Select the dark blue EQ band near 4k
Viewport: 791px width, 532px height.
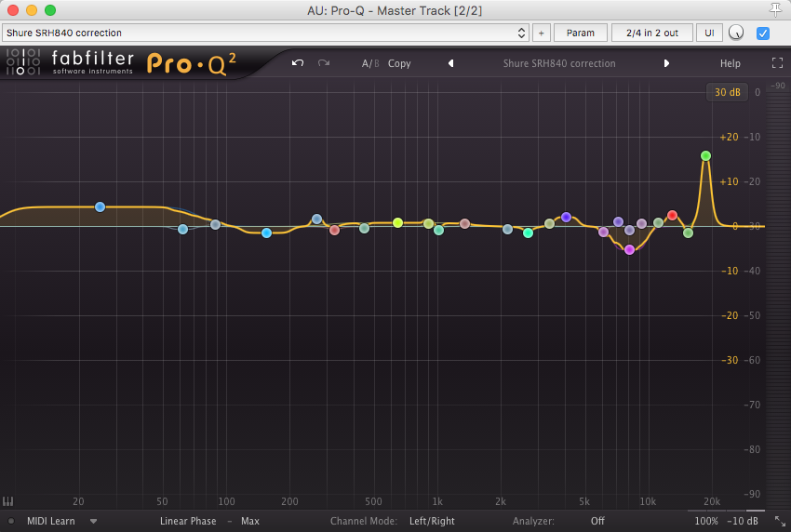(x=566, y=217)
